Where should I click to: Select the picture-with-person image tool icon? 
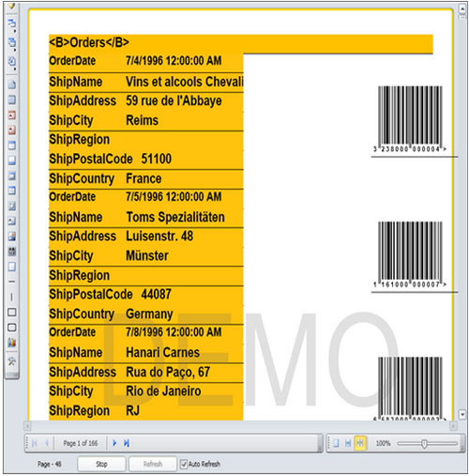click(x=12, y=237)
